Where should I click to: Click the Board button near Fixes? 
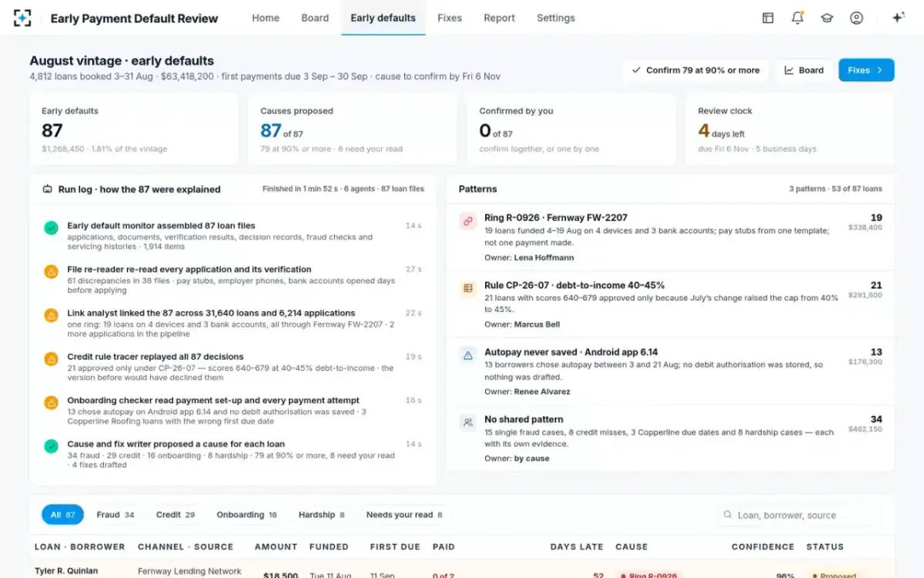tap(804, 70)
